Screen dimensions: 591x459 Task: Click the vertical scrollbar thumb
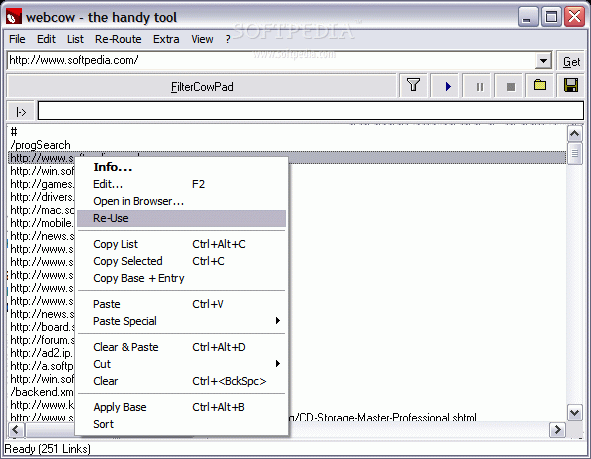click(x=574, y=153)
